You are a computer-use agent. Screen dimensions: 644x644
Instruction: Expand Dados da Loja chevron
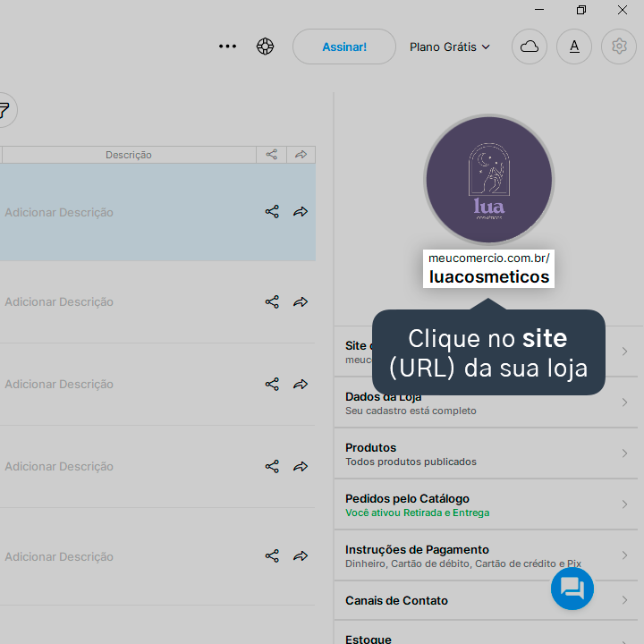click(624, 402)
